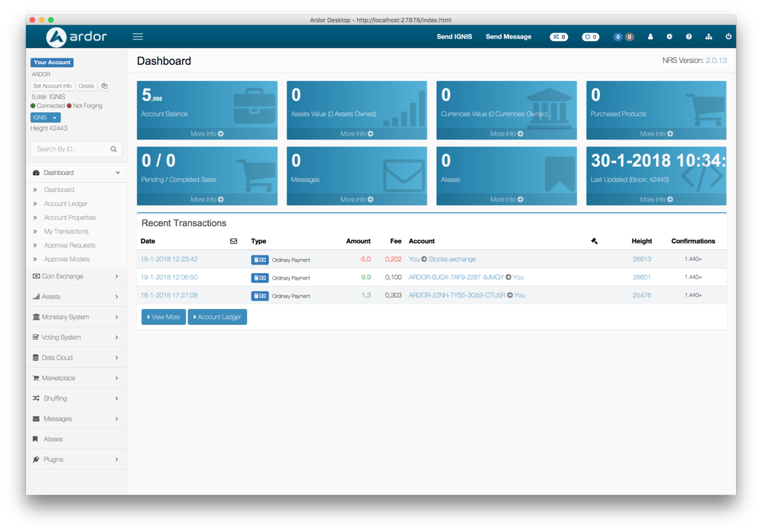Viewport: 762px width, 532px height.
Task: Expand the Shuffling sidebar section
Action: point(76,399)
